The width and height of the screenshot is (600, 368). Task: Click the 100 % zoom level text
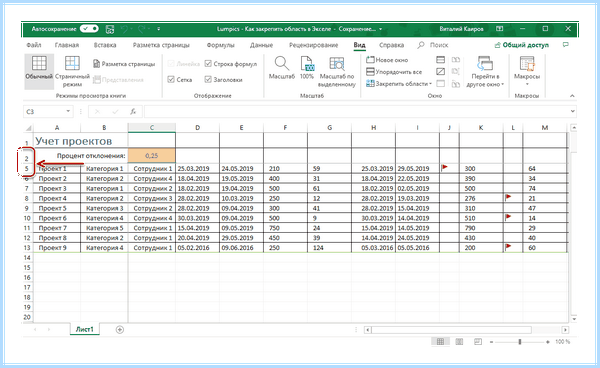(x=562, y=342)
